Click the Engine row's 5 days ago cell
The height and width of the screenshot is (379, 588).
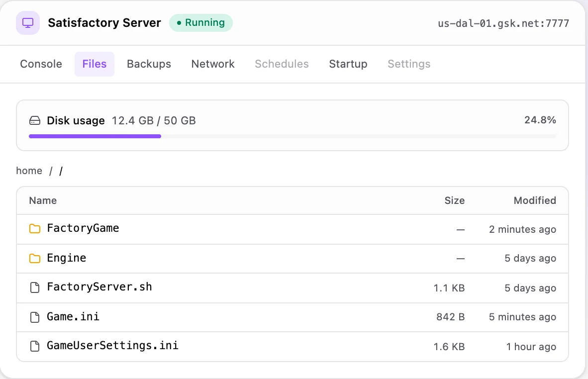[530, 258]
